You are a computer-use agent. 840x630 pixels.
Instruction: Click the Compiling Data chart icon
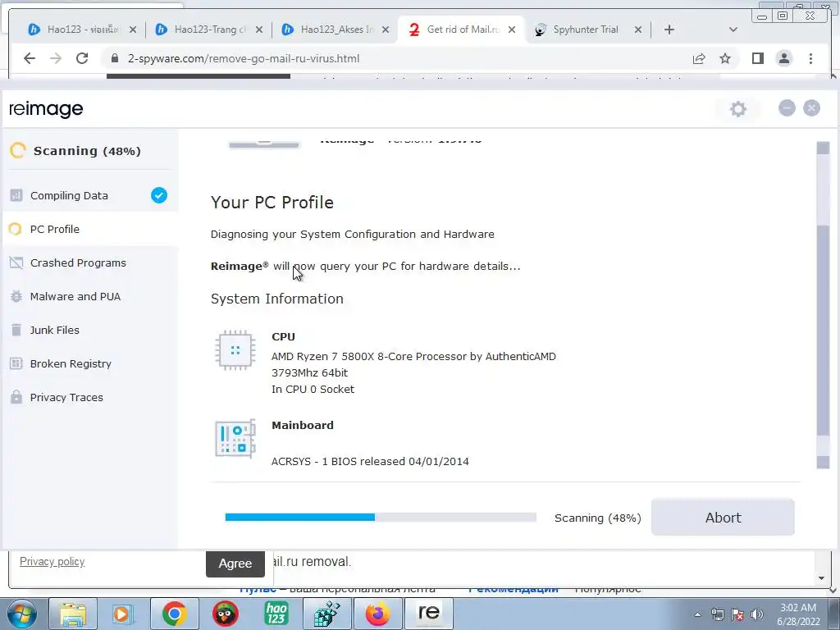point(16,195)
